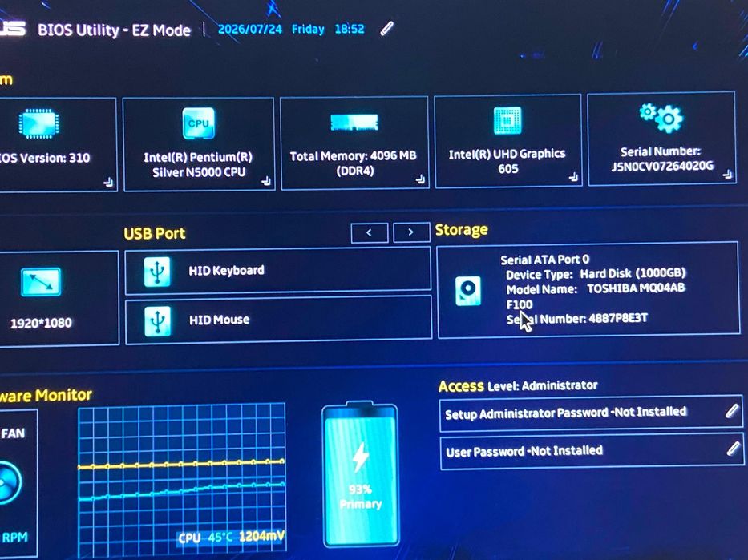Expand the Total Memory card corner arrow
This screenshot has width=748, height=560.
(x=420, y=179)
